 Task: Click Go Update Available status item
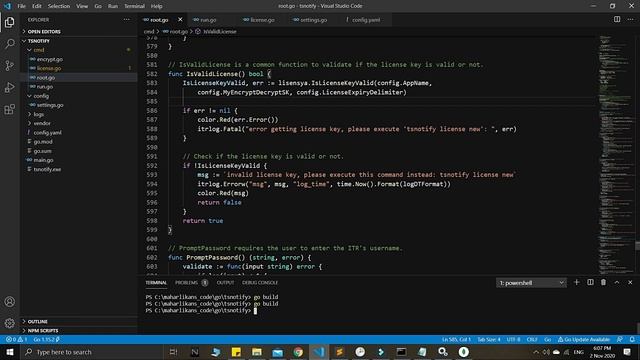pos(584,339)
